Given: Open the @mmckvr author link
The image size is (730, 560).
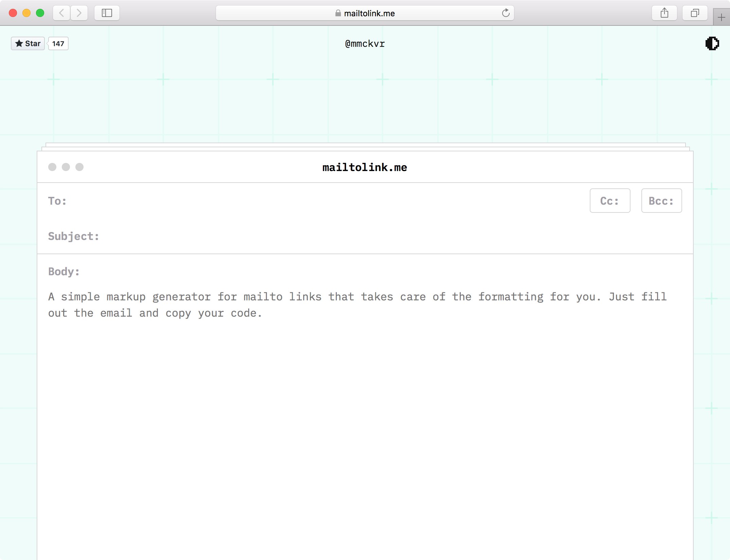Looking at the screenshot, I should click(365, 44).
